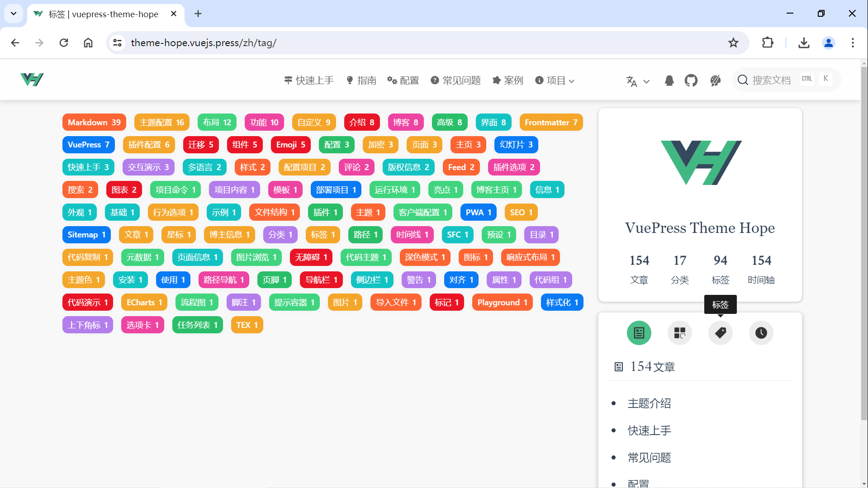Open the browser profile avatar icon
Screen dimensions: 868x488
coord(829,43)
